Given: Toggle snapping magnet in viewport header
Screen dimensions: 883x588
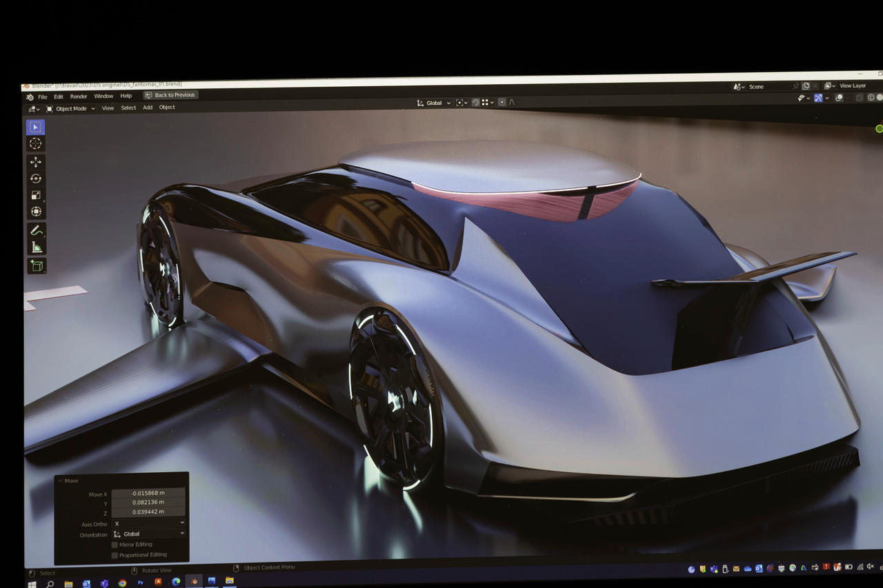Looking at the screenshot, I should 475,103.
